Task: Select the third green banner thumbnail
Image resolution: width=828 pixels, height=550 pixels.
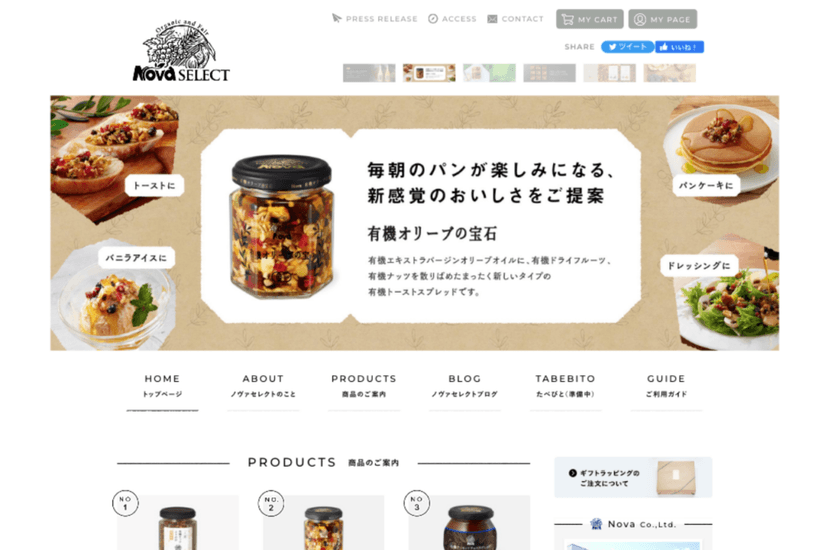Action: (x=490, y=73)
